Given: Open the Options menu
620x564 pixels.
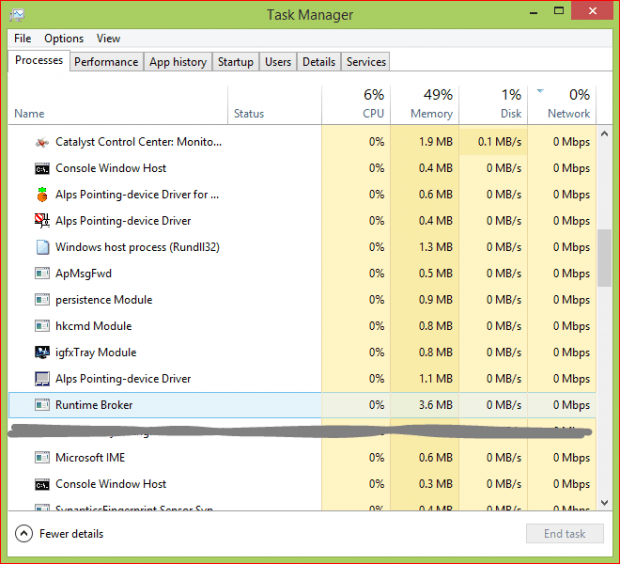Looking at the screenshot, I should pos(64,38).
